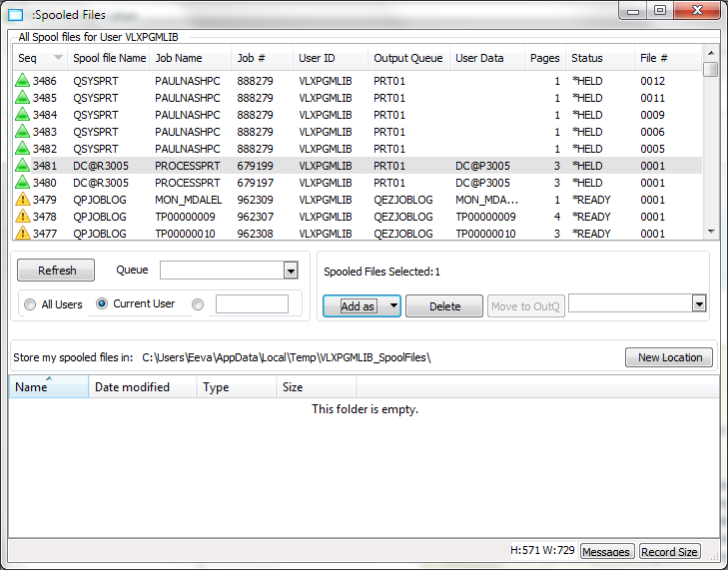Image resolution: width=728 pixels, height=570 pixels.
Task: Click the spool list scrollbar thumb
Action: click(x=711, y=69)
